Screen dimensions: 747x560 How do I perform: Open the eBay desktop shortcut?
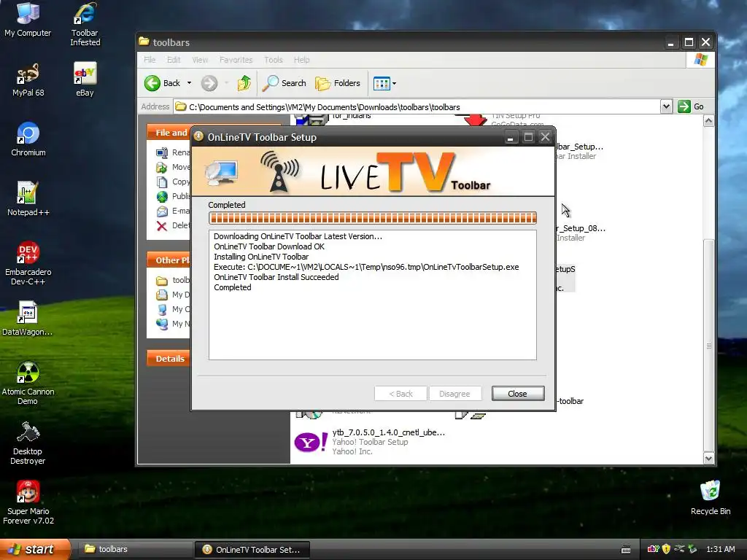click(85, 79)
